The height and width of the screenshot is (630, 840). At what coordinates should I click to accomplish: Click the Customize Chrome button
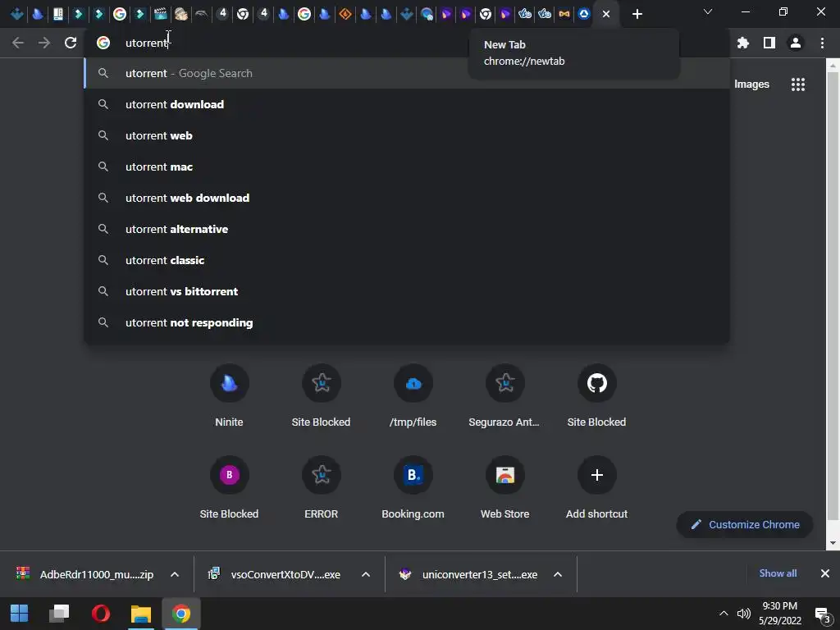pos(745,524)
